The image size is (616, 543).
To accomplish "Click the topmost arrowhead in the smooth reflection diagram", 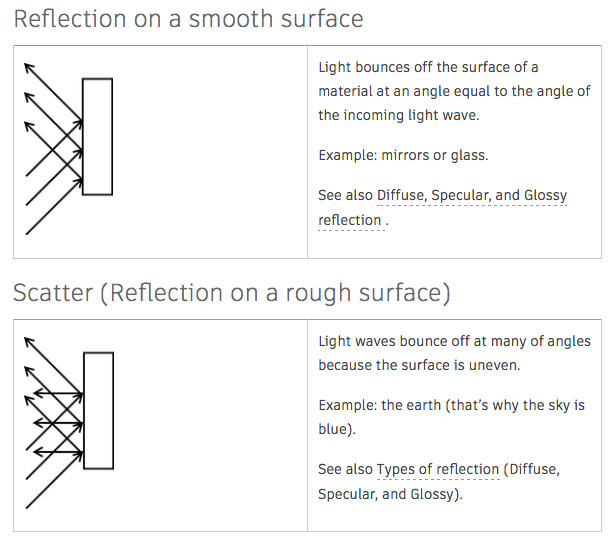I will [x=29, y=66].
